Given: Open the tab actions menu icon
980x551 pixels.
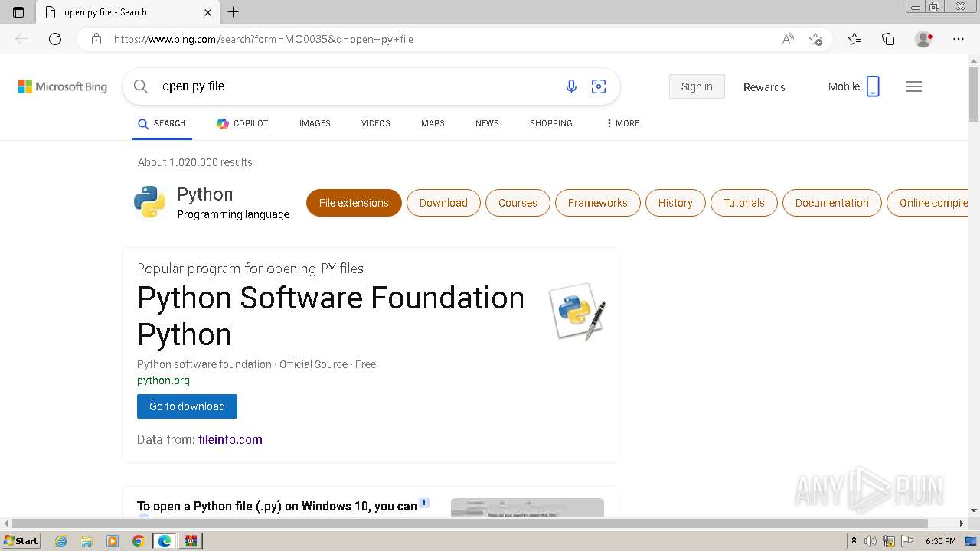Looking at the screenshot, I should 18,12.
